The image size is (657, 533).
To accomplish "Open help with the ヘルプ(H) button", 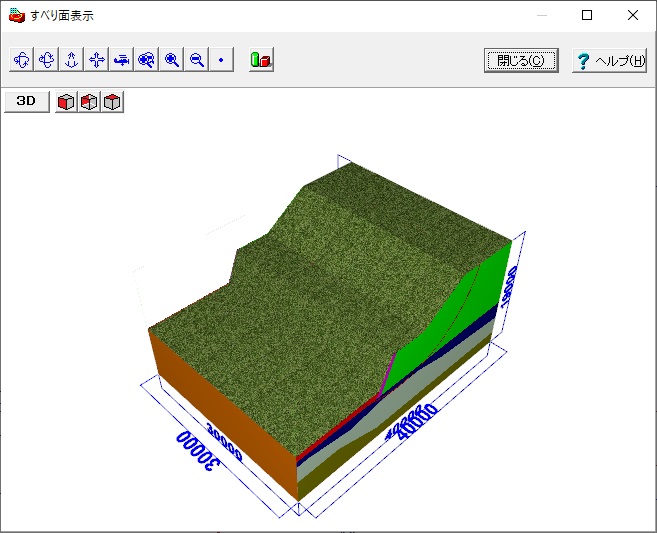I will coord(610,60).
